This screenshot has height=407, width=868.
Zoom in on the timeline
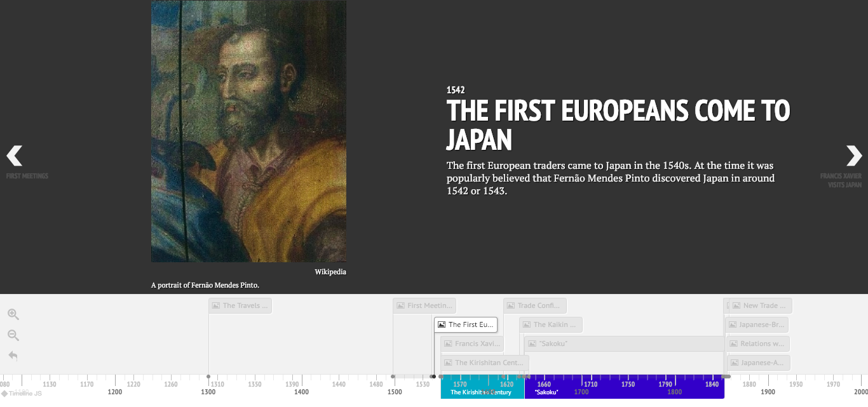(x=13, y=314)
